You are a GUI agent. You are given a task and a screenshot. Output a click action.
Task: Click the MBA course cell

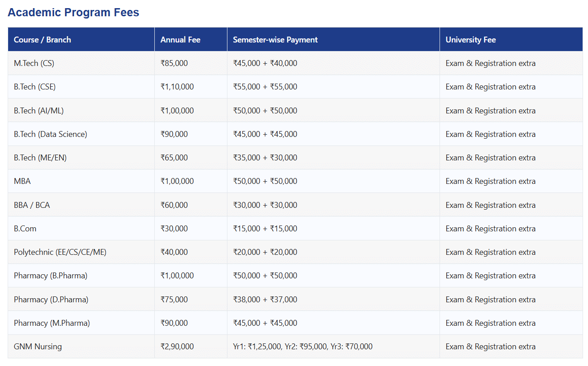[x=22, y=181]
